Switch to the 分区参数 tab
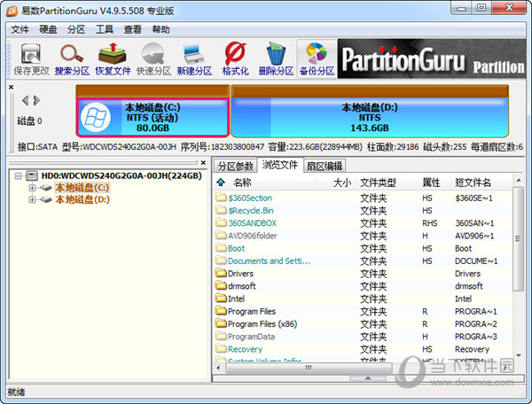The height and width of the screenshot is (404, 532). (x=236, y=166)
